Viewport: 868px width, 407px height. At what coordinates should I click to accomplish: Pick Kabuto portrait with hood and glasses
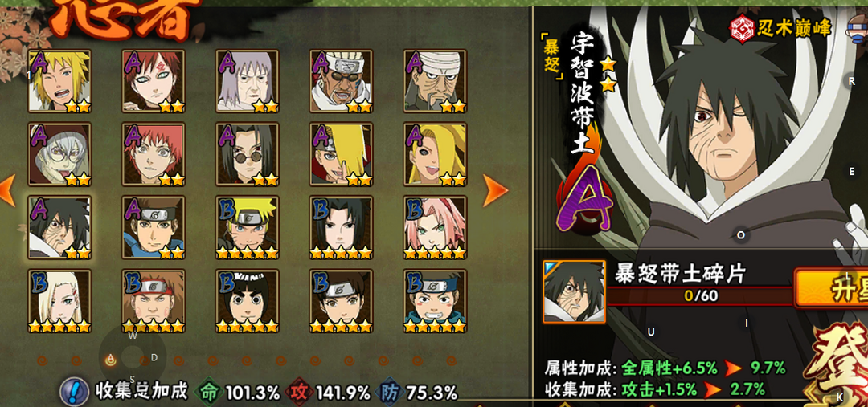point(59,154)
